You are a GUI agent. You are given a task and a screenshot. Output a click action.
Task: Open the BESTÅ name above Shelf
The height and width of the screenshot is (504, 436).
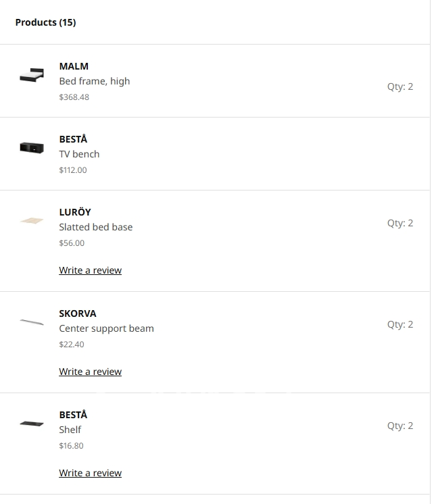[73, 415]
